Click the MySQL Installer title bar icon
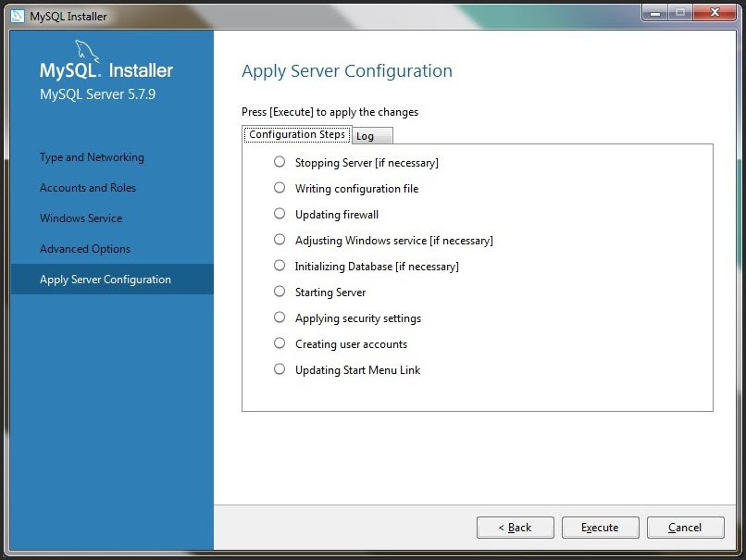 tap(18, 16)
